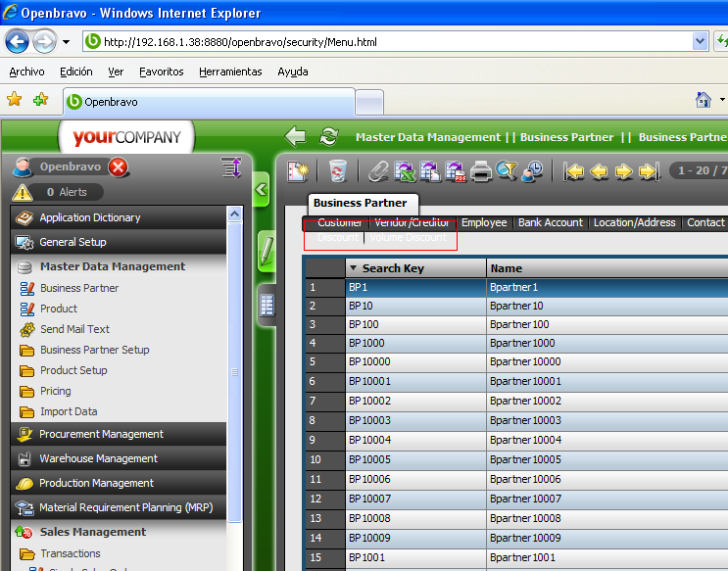Viewport: 728px width, 571px height.
Task: Open the Audit Trail clock icon
Action: 532,171
